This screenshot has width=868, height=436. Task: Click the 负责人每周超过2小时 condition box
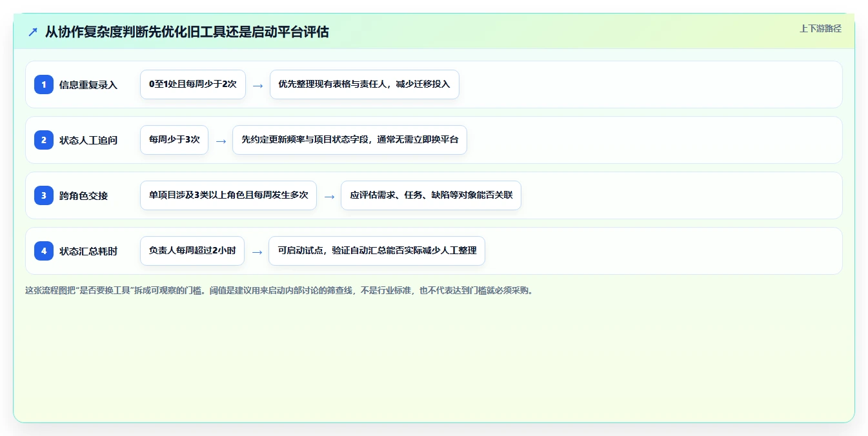point(192,251)
